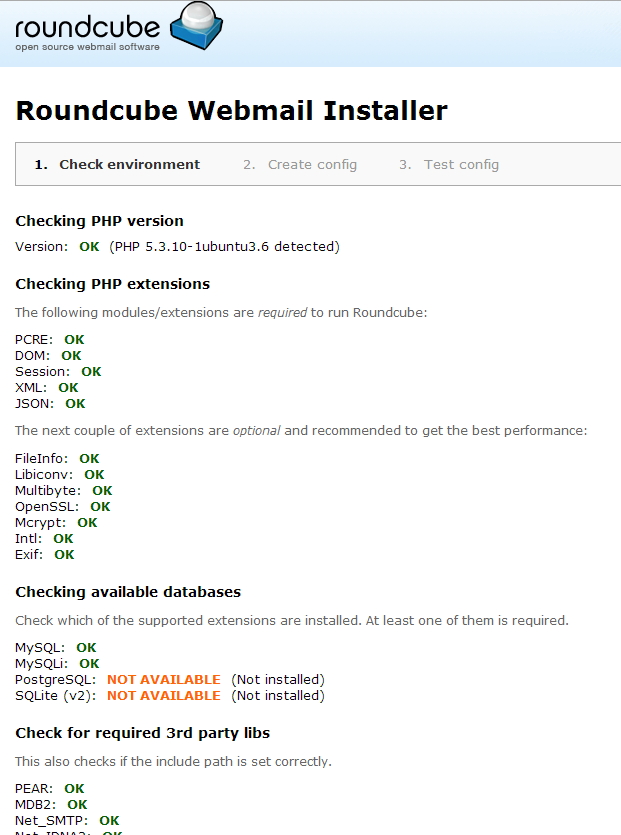Click the roundcube wordmark text
This screenshot has height=835, width=621.
coord(87,28)
